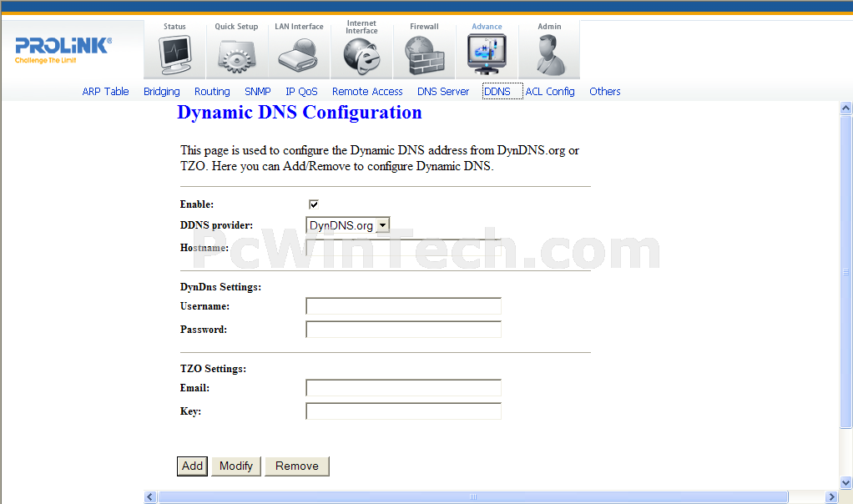The width and height of the screenshot is (853, 504).
Task: Go to the SNMP submenu
Action: [258, 91]
